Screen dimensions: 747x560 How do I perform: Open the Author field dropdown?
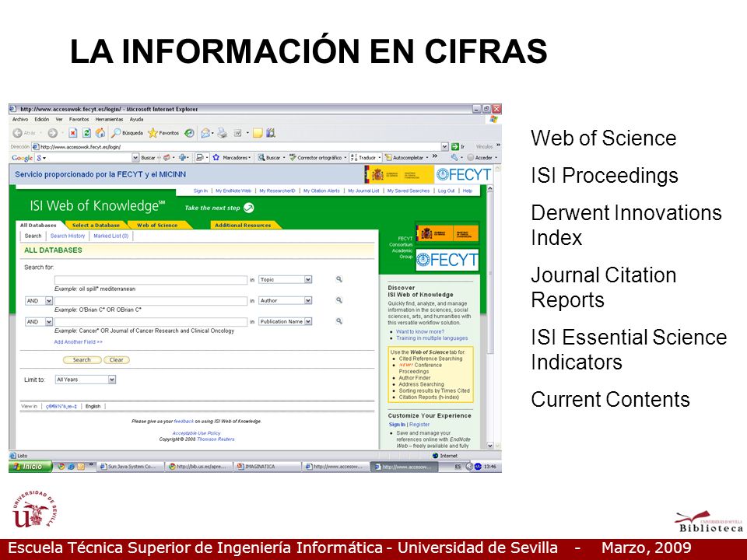click(x=308, y=300)
